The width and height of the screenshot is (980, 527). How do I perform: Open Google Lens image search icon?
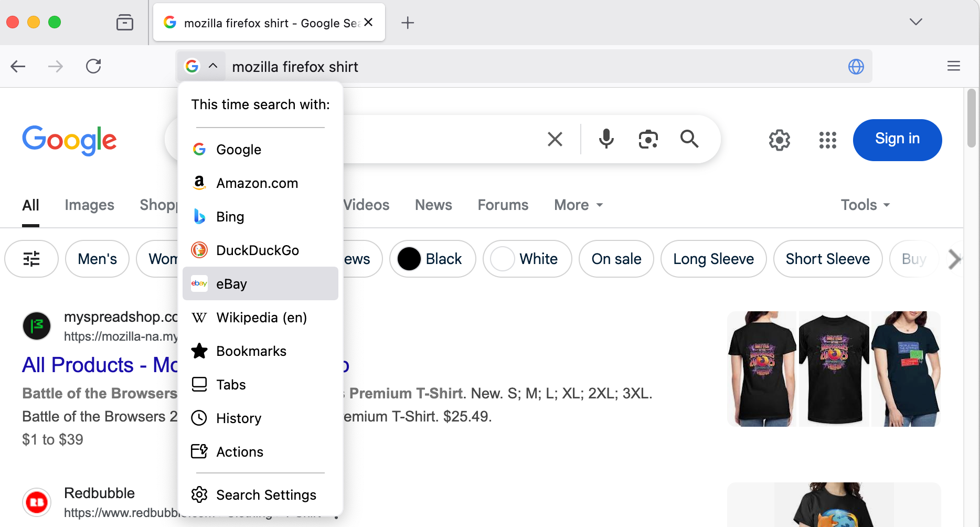[x=648, y=139]
